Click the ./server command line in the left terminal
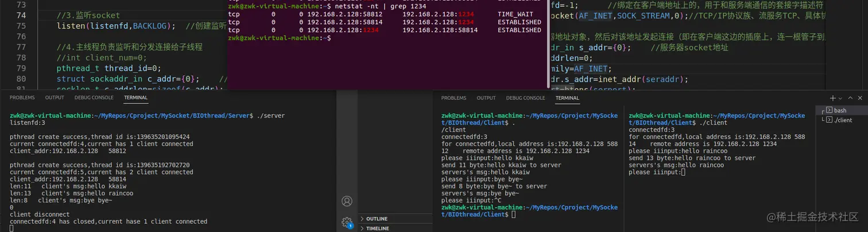 tap(148, 115)
